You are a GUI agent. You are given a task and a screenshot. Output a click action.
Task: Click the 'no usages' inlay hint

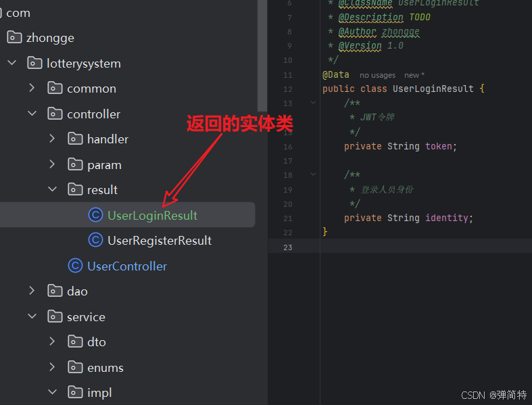click(377, 75)
